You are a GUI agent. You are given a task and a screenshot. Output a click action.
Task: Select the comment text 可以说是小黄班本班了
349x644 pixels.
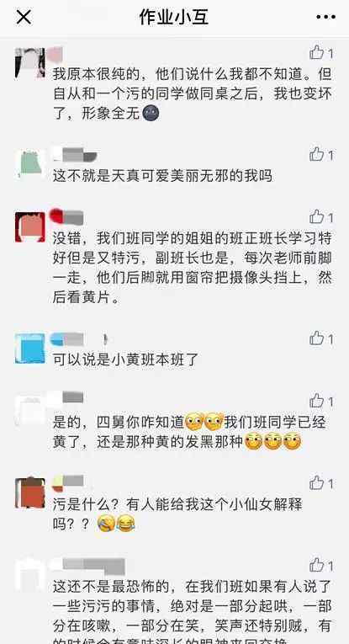point(125,359)
